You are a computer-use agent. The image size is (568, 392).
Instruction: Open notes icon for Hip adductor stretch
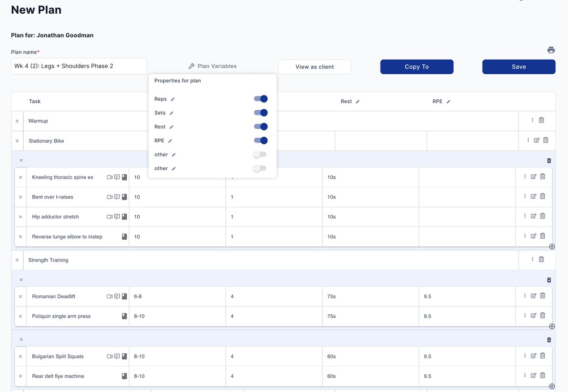pyautogui.click(x=124, y=217)
